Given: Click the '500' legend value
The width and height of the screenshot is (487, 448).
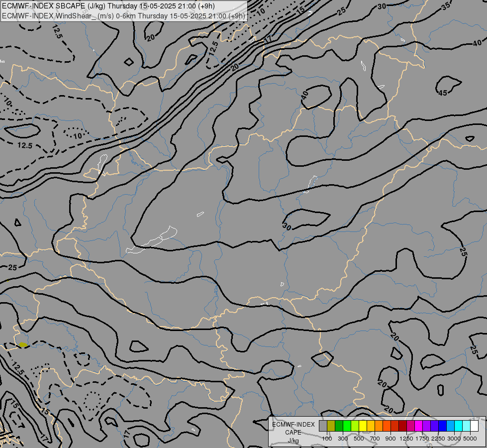Looking at the screenshot, I should point(359,439).
